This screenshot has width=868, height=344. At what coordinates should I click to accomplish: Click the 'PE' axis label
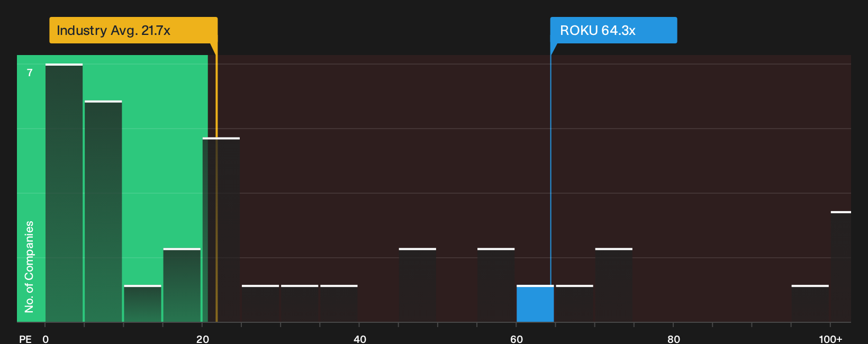25,339
